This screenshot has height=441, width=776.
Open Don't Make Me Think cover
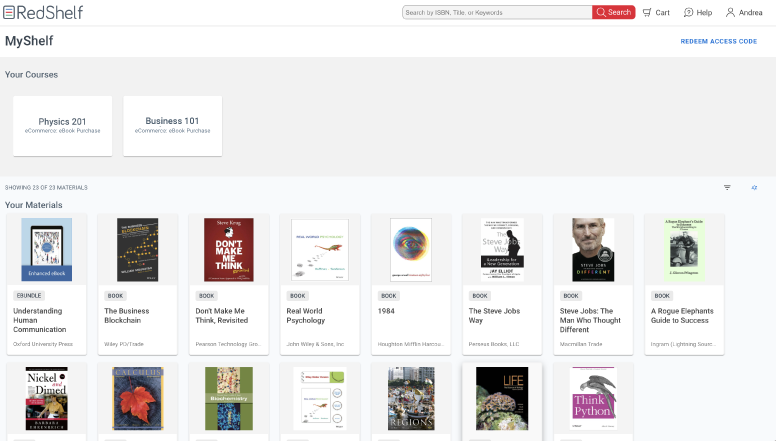(x=229, y=249)
